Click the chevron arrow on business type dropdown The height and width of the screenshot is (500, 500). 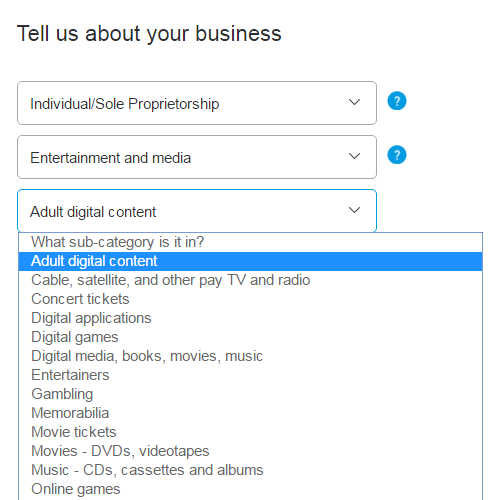click(354, 102)
